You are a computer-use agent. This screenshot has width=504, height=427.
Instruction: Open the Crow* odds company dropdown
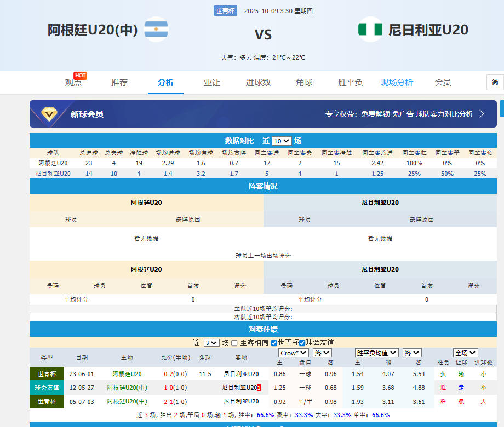pos(294,353)
